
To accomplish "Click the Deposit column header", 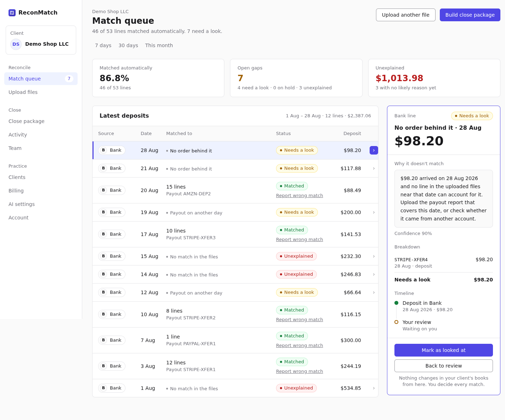I will 352,134.
